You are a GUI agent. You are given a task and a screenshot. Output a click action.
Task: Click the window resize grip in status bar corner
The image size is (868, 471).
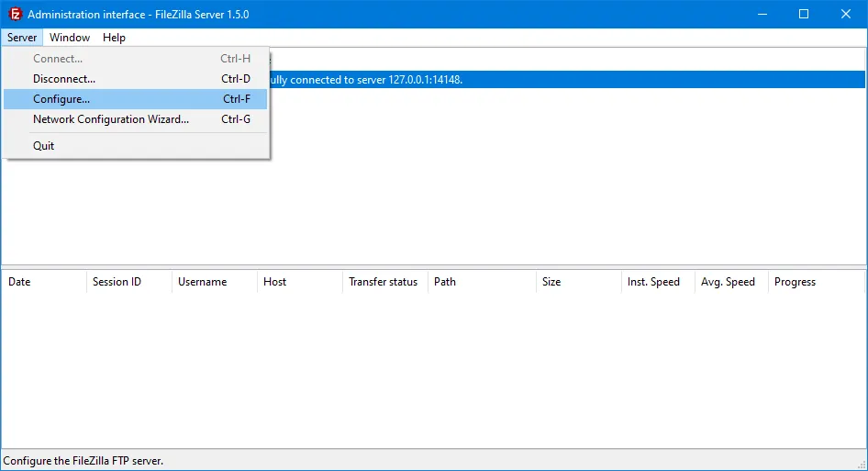tap(862, 465)
